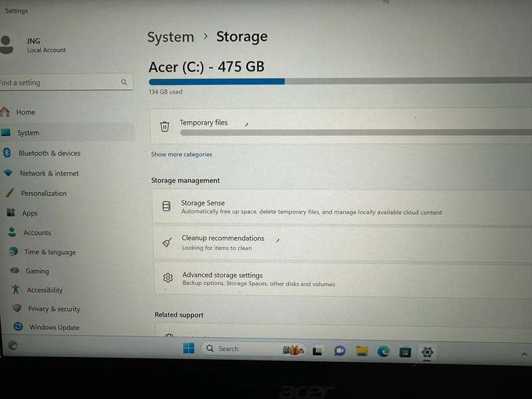Click the Home house icon

pos(5,112)
